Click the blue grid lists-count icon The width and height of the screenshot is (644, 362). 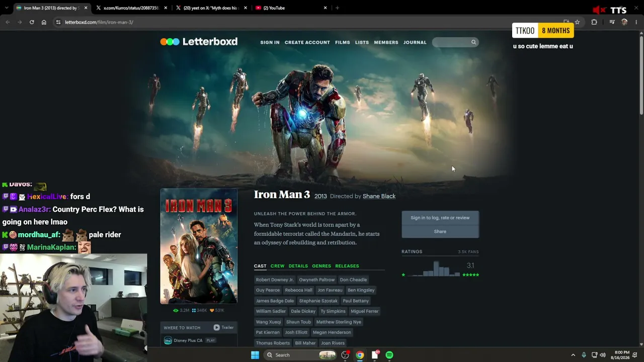(x=194, y=311)
